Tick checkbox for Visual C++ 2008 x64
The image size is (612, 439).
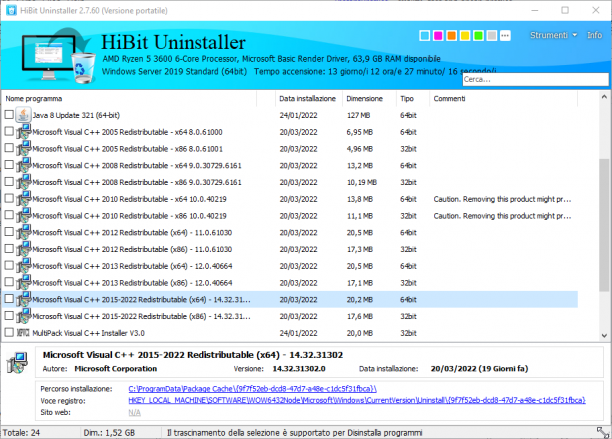click(9, 165)
